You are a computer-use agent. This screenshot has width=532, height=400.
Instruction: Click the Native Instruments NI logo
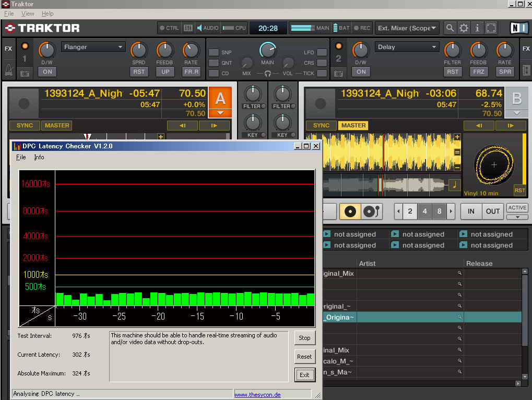click(x=519, y=28)
